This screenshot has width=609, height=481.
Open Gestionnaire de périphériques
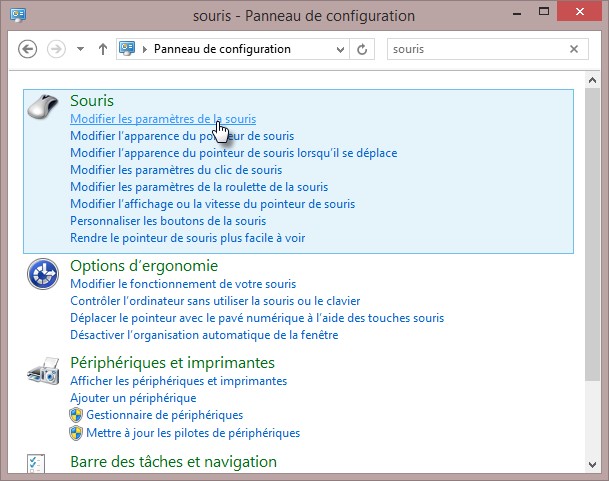(165, 415)
